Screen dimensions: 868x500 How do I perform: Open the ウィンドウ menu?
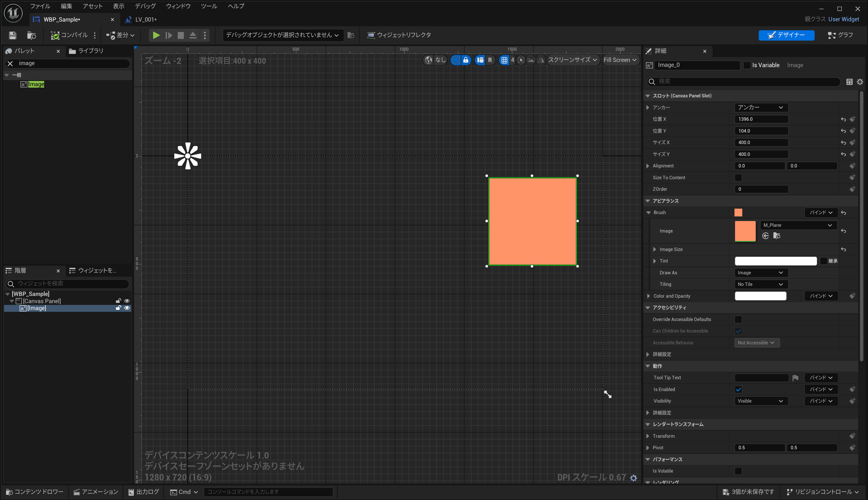click(x=178, y=6)
